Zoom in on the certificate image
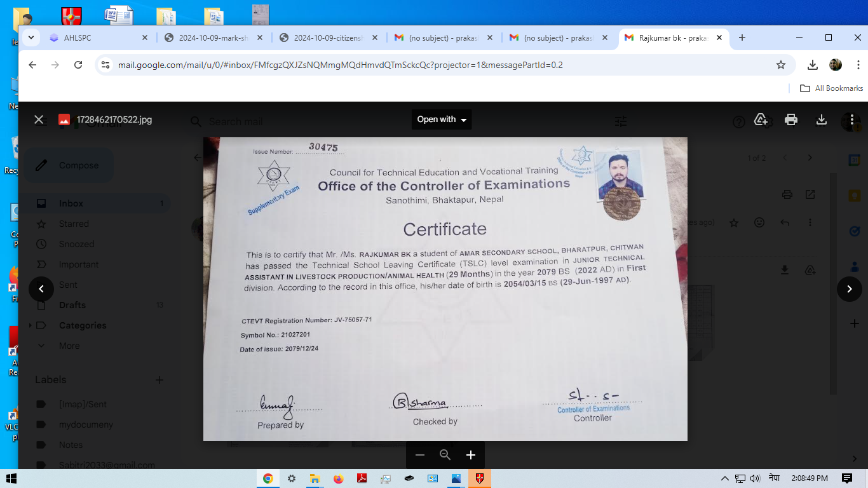The image size is (868, 488). [x=471, y=455]
